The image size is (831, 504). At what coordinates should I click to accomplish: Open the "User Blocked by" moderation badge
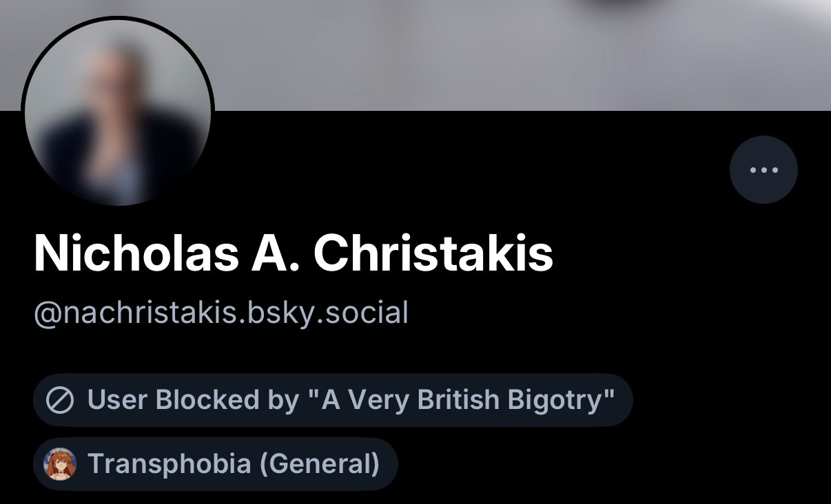[333, 400]
